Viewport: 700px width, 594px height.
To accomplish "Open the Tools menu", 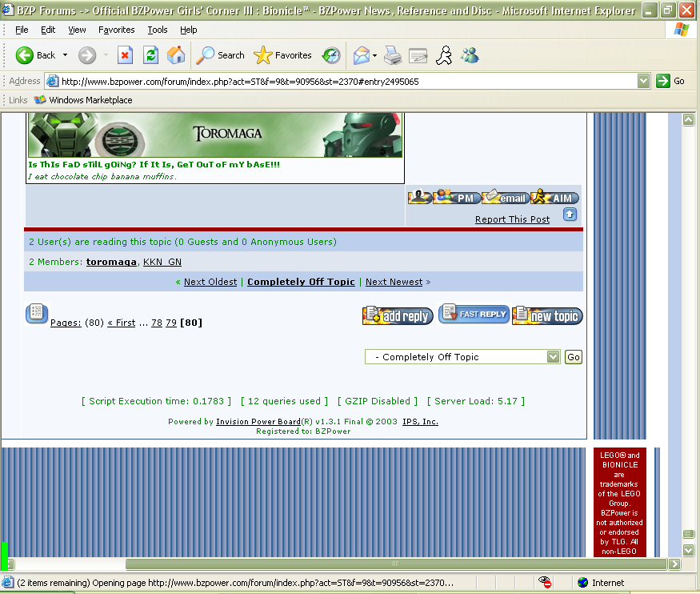I will point(158,30).
